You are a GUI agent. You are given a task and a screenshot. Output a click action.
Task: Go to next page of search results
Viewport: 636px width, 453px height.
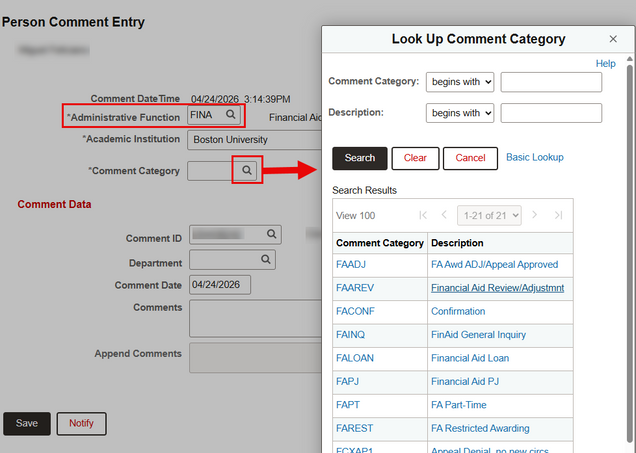coord(535,215)
